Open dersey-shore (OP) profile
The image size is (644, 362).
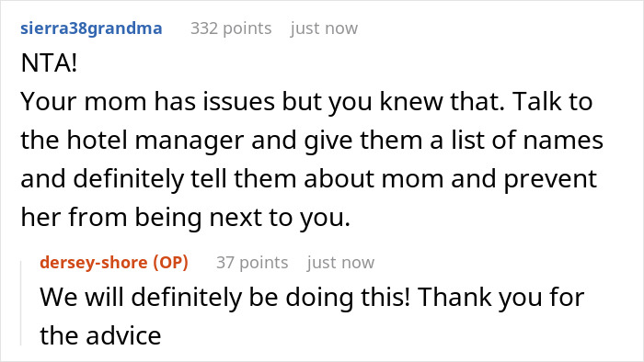click(114, 263)
